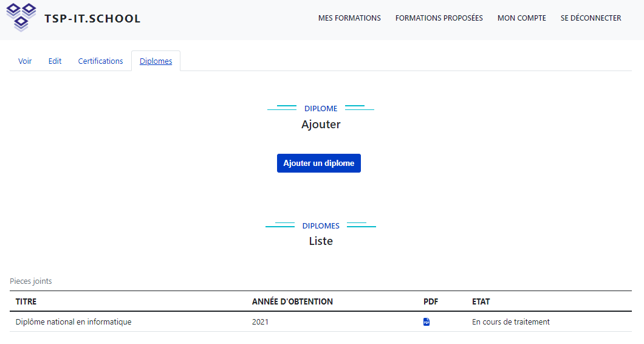Click the Ajouter un diplome button
The image size is (644, 344).
[319, 163]
